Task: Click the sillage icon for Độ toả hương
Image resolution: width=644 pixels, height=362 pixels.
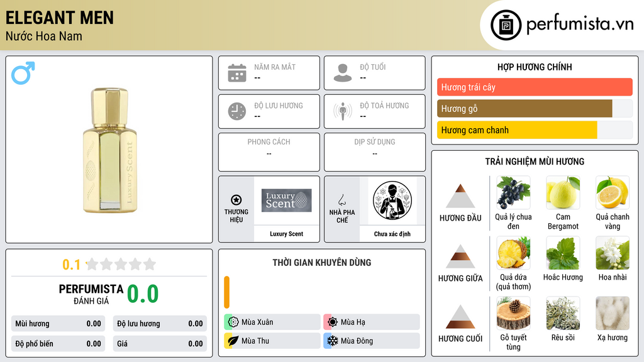Action: pyautogui.click(x=343, y=111)
